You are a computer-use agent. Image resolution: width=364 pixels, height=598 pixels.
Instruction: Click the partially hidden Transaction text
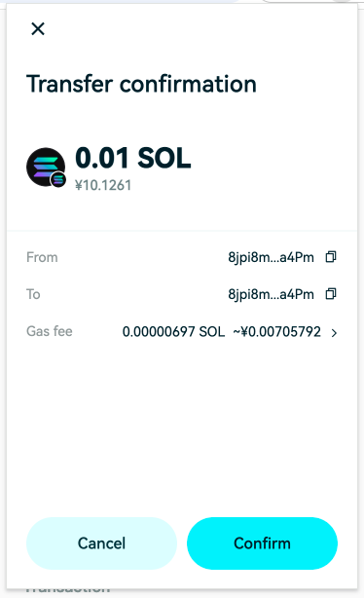click(68, 588)
